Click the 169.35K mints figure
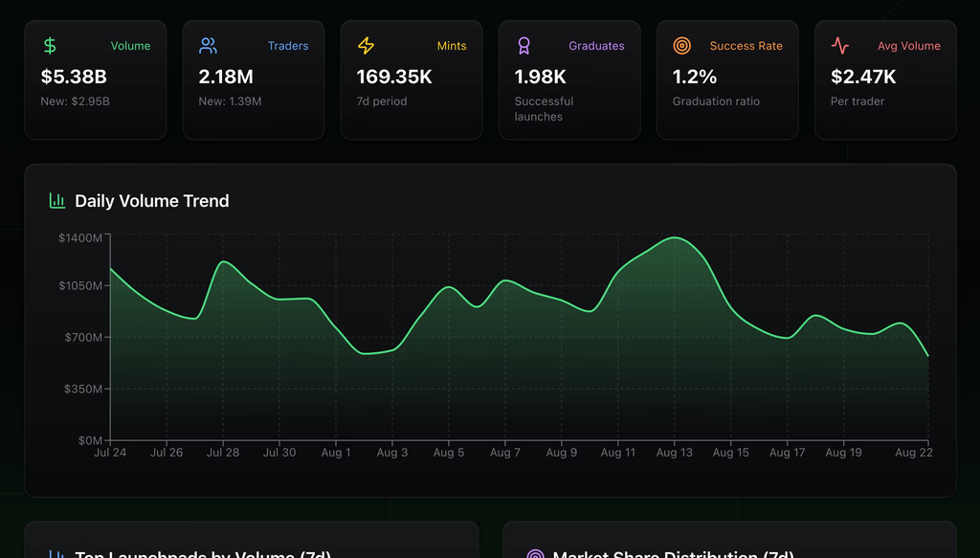Screen dimensions: 980x558 tap(394, 77)
